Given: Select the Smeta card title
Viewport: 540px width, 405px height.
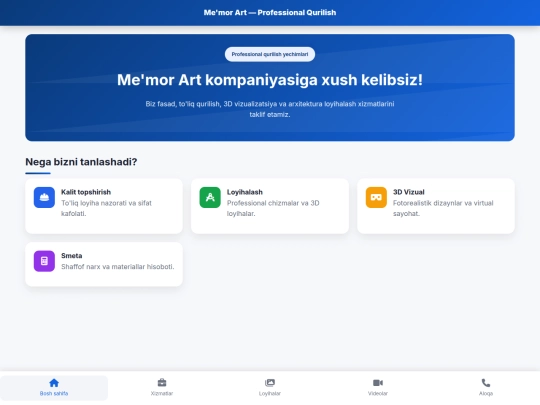Looking at the screenshot, I should [x=72, y=256].
